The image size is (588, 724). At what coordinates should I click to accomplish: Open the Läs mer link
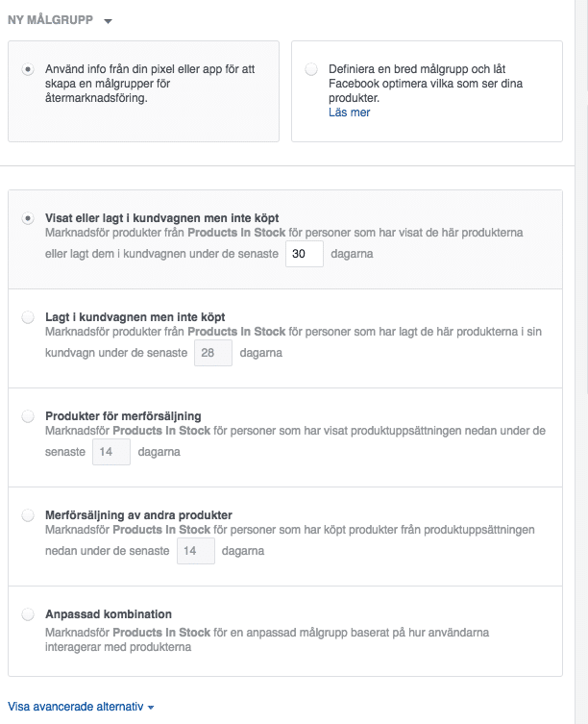click(x=349, y=112)
